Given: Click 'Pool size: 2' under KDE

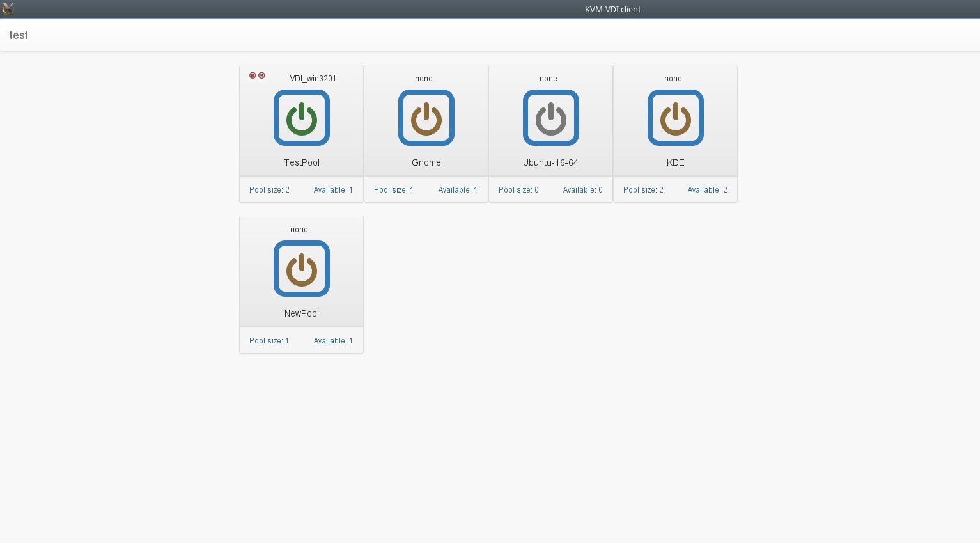Looking at the screenshot, I should [643, 190].
